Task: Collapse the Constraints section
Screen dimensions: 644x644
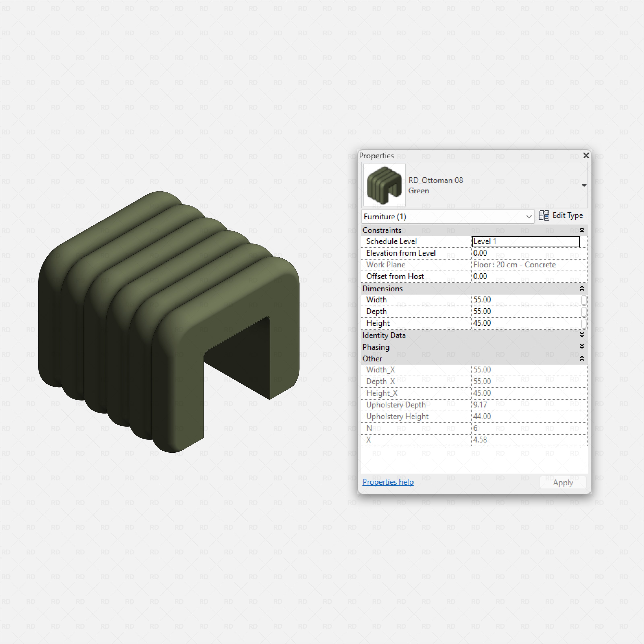Action: coord(582,230)
